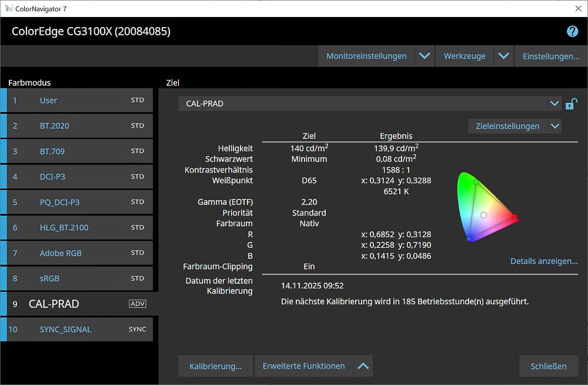The height and width of the screenshot is (385, 588).
Task: Open the Werkzeuge menu
Action: (465, 56)
